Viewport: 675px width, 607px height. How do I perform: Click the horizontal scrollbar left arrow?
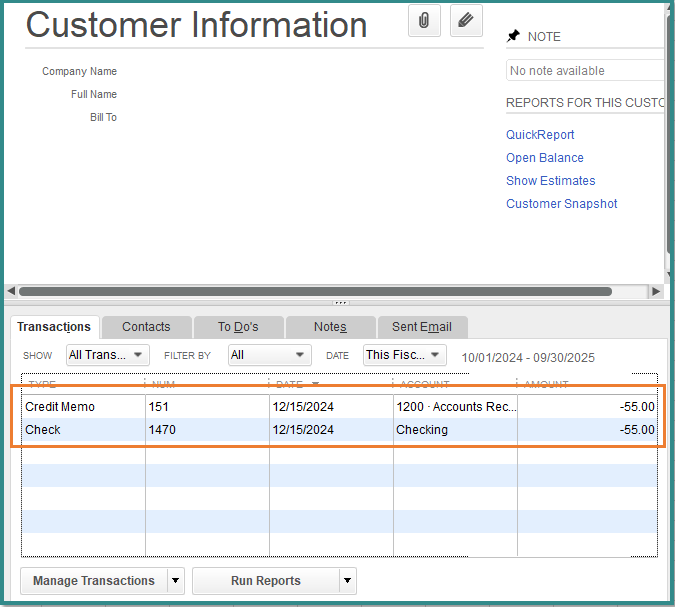pos(12,291)
